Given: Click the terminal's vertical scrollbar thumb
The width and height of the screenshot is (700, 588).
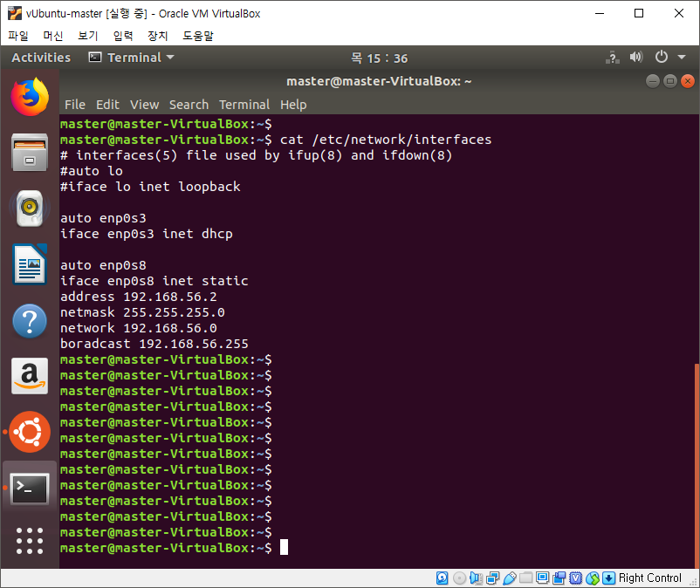Looking at the screenshot, I should click(x=697, y=466).
